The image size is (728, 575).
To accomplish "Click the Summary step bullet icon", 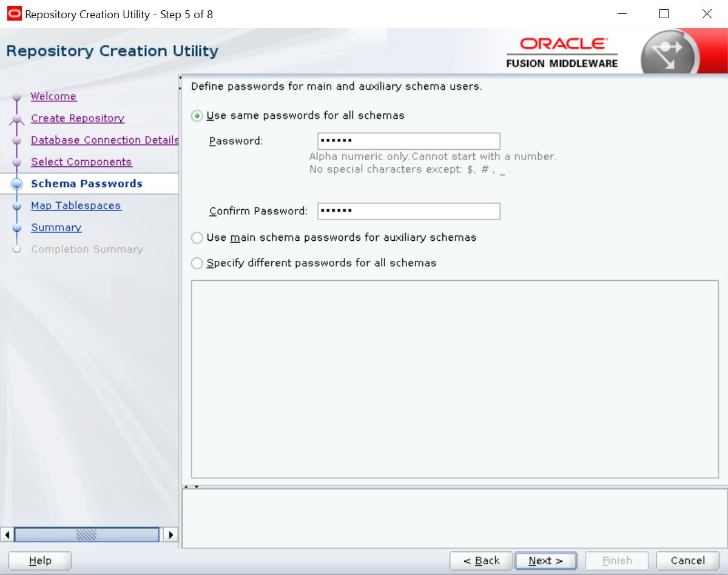I will coord(17,228).
